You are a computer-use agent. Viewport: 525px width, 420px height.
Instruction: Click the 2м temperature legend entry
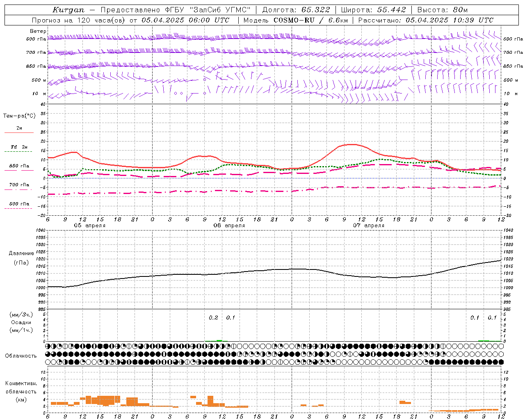19,128
